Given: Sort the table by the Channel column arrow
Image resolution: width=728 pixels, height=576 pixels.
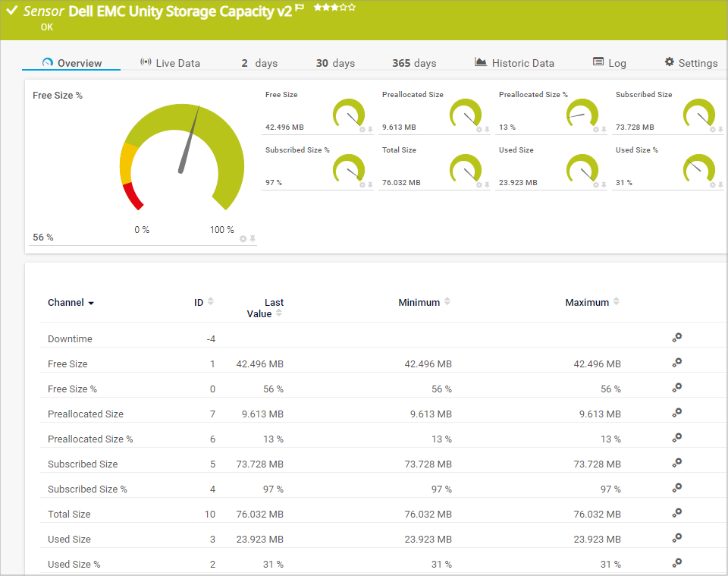Looking at the screenshot, I should [x=91, y=303].
